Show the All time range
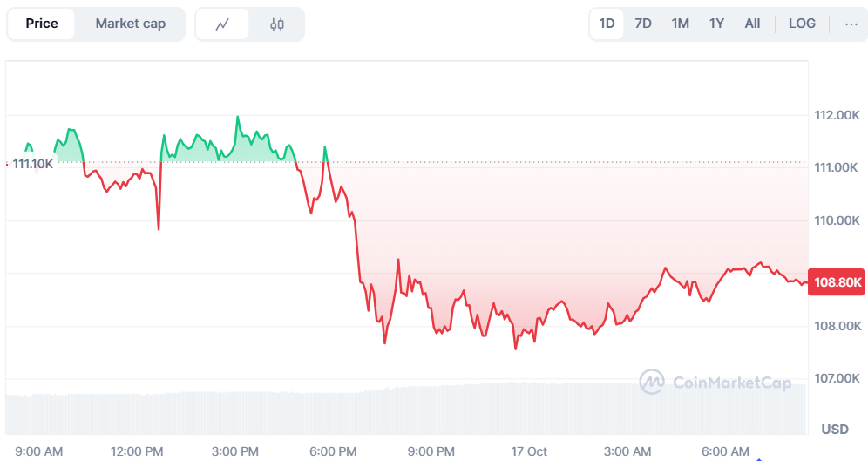The image size is (868, 461). click(x=752, y=24)
